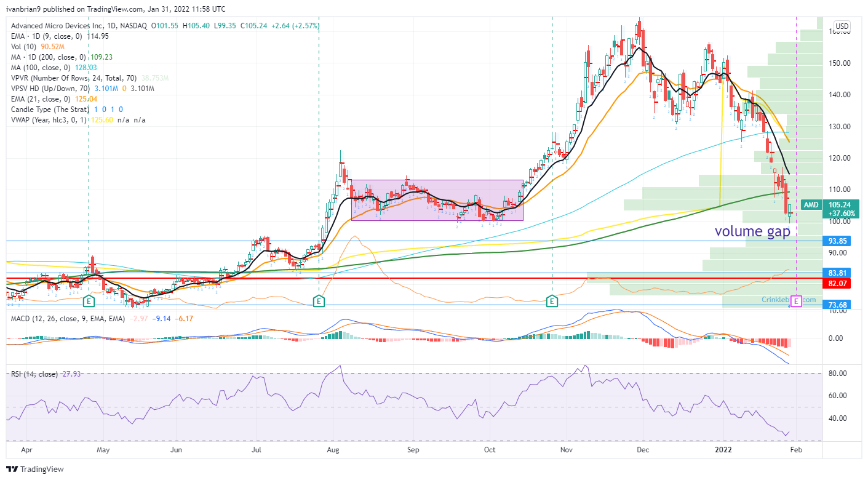Click the 140.00 price axis label

pos(839,94)
